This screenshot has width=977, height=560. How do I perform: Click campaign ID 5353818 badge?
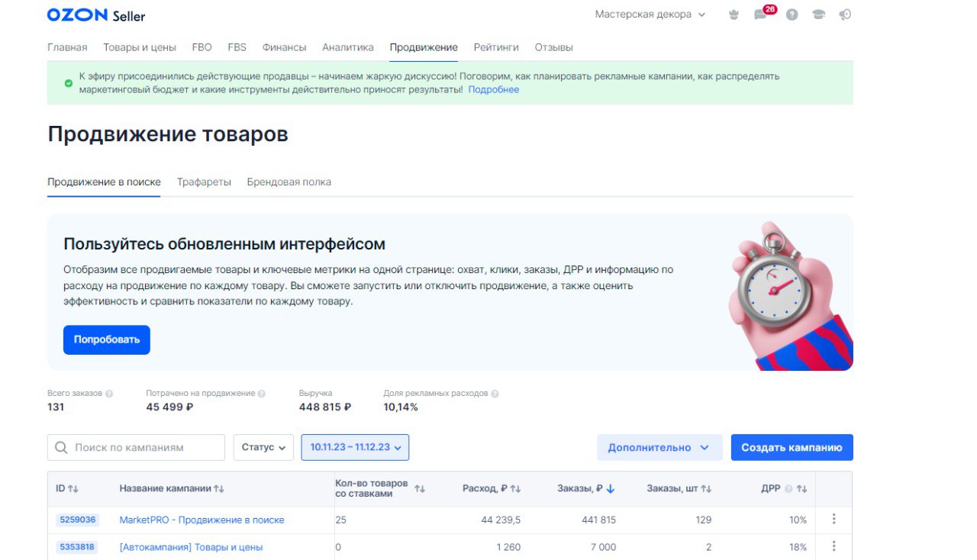point(76,547)
